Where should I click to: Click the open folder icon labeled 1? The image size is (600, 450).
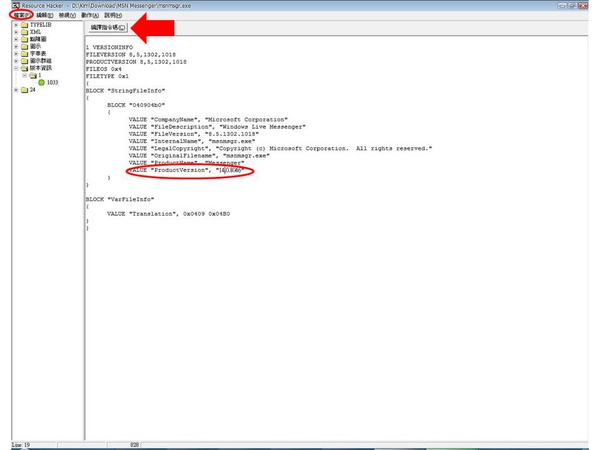point(33,75)
